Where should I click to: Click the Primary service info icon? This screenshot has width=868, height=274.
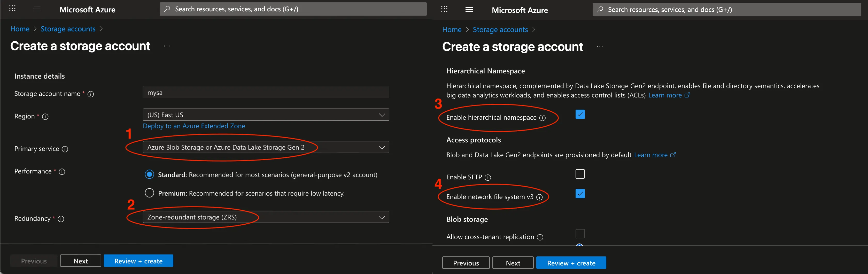65,149
